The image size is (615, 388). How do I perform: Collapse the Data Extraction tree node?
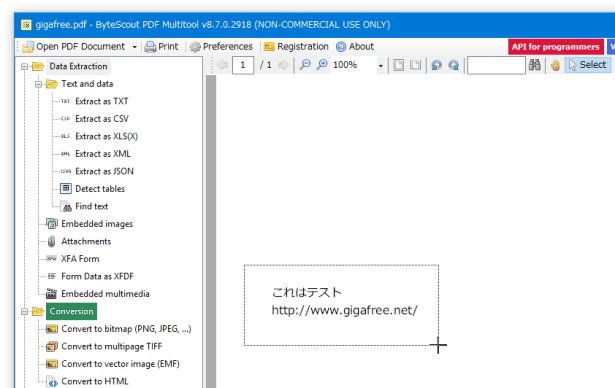click(x=24, y=67)
